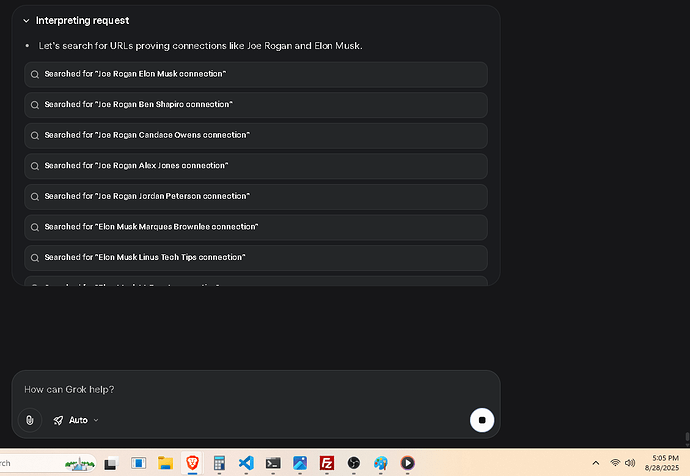Stop the response with the stop button
Image resolution: width=690 pixels, height=476 pixels.
(482, 420)
